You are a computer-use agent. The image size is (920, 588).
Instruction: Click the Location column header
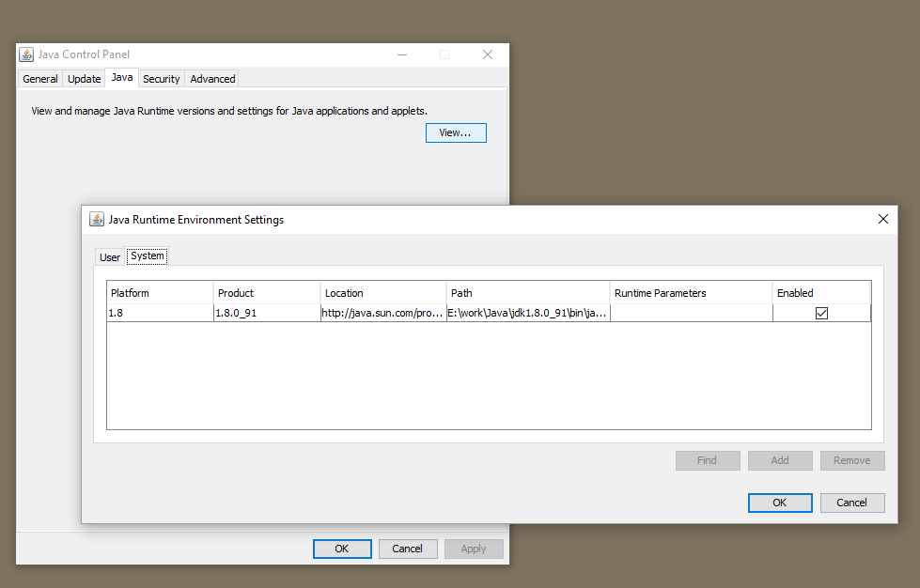383,292
